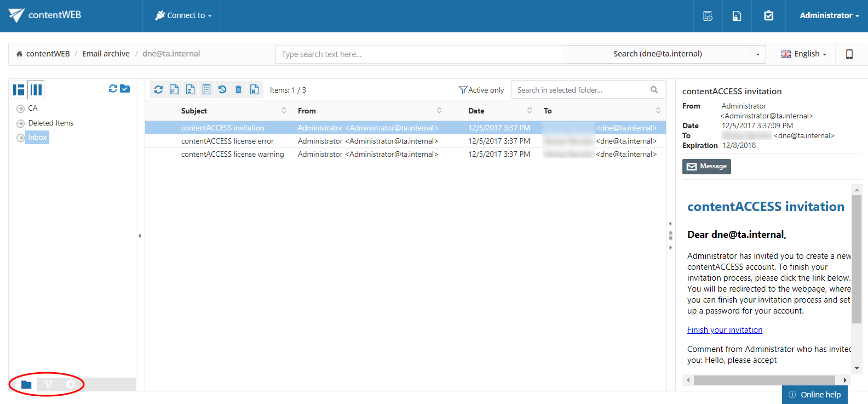Open the scheduled tasks list icon in header

pos(708,16)
